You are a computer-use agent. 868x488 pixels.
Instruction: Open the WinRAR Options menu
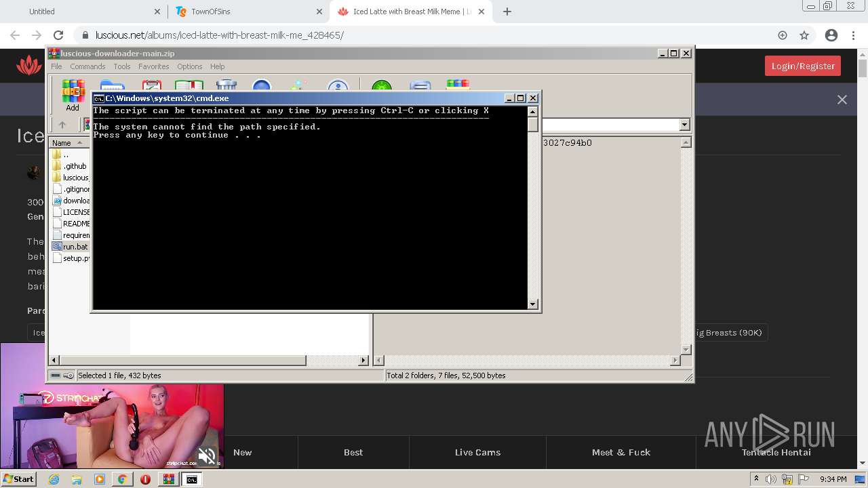(x=190, y=66)
